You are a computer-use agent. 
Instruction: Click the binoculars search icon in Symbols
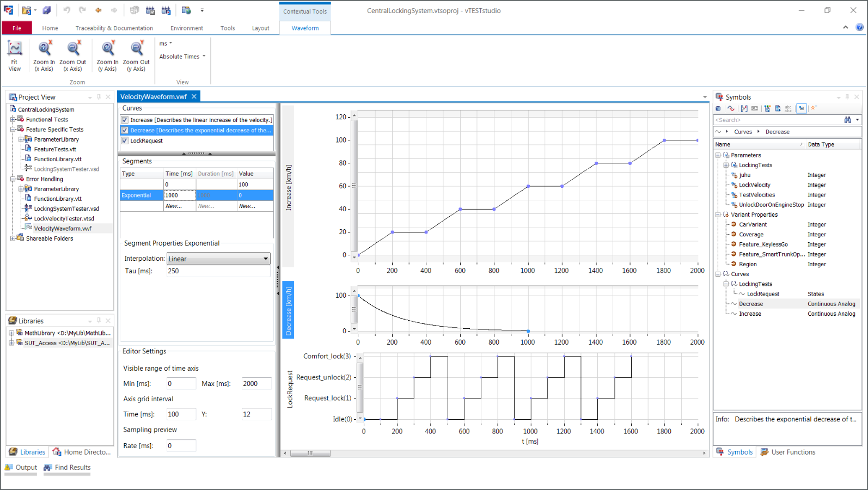point(848,120)
